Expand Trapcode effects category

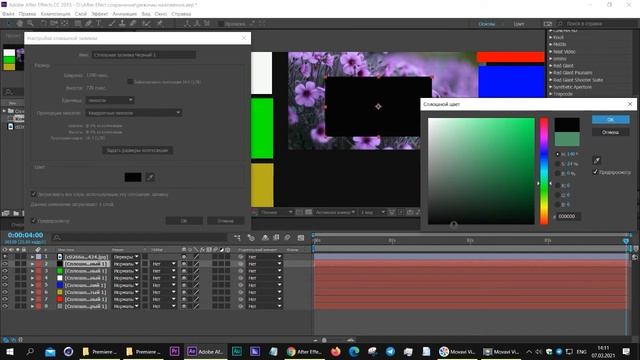point(551,94)
